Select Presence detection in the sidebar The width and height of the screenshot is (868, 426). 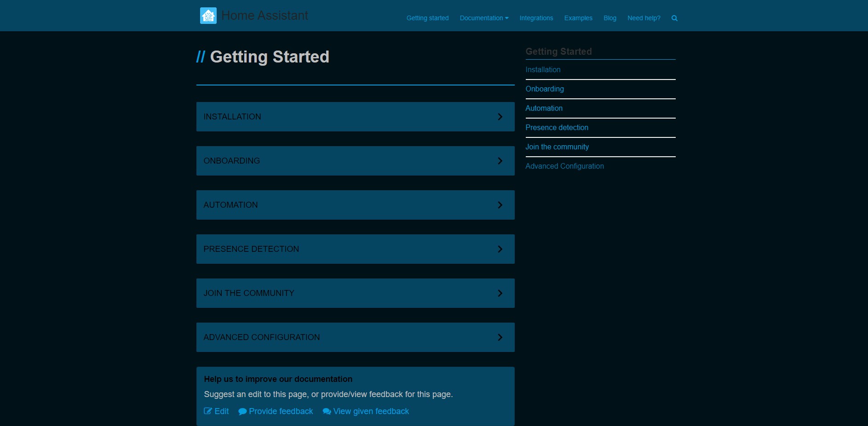pyautogui.click(x=557, y=127)
